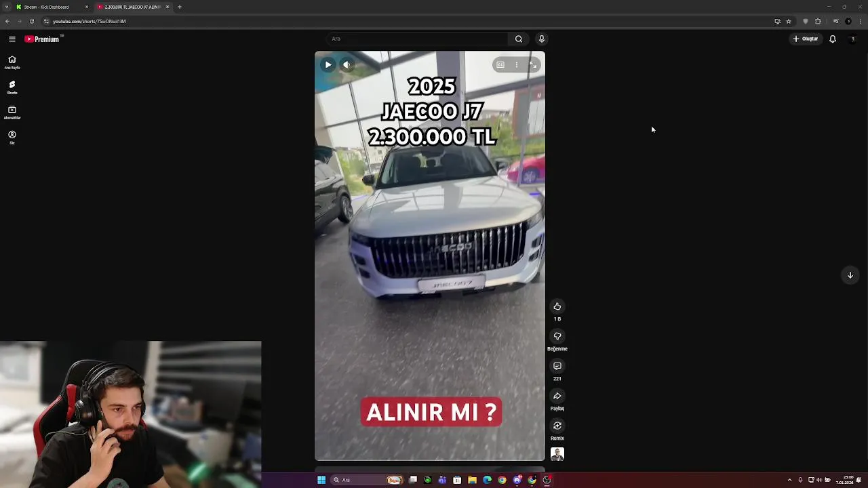Viewport: 868px width, 488px height.
Task: Open the Windows Start menu
Action: pos(321,480)
